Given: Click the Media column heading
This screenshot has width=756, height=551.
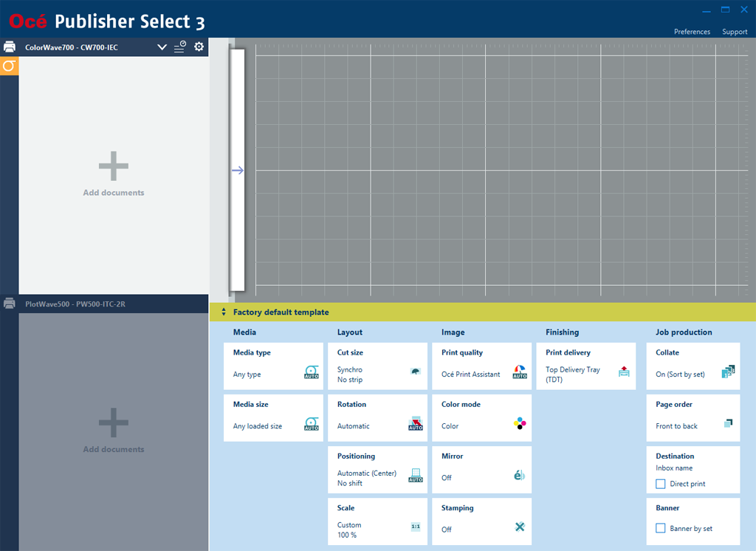Looking at the screenshot, I should pyautogui.click(x=244, y=332).
